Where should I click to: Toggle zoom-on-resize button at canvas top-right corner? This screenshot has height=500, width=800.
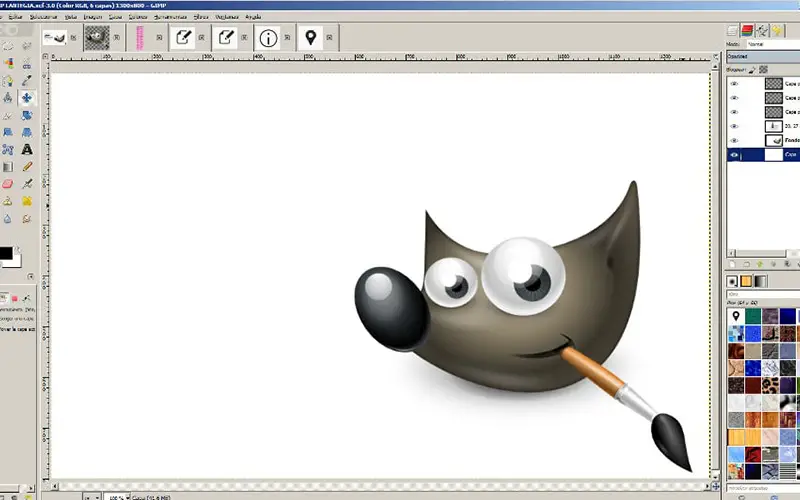pos(715,56)
